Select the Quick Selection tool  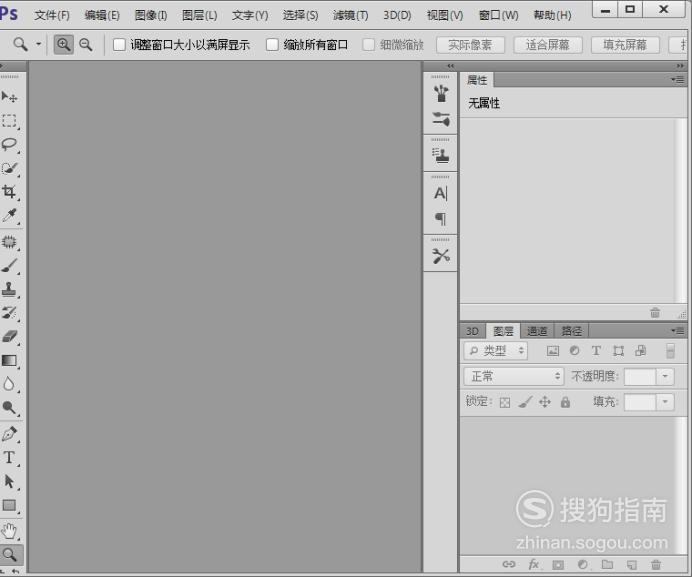tap(9, 168)
